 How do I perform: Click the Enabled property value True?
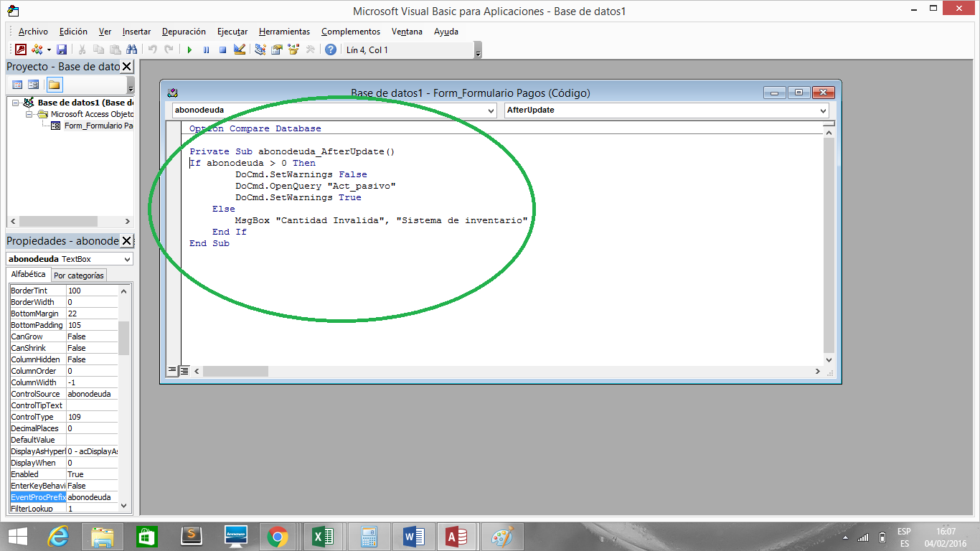click(x=92, y=474)
